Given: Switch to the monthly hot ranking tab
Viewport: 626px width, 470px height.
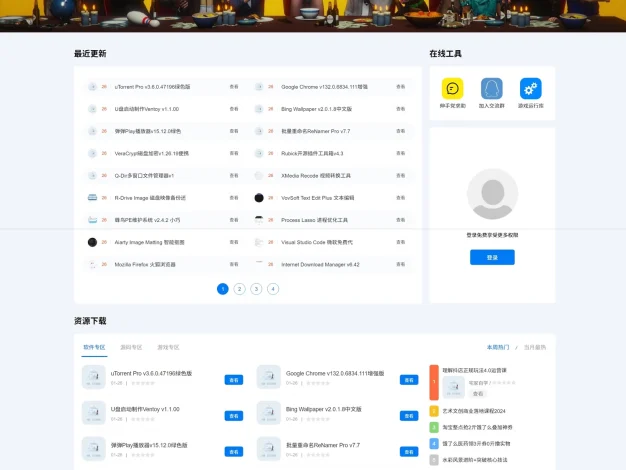Looking at the screenshot, I should pyautogui.click(x=535, y=347).
